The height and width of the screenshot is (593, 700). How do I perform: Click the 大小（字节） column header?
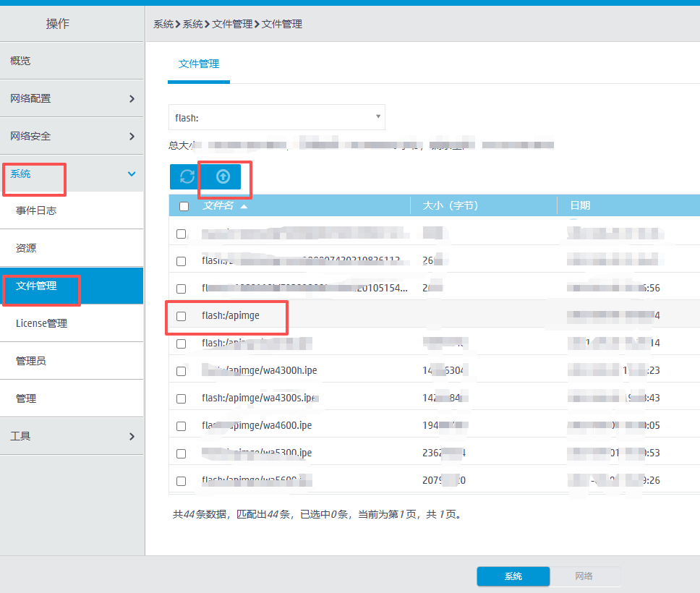(450, 205)
